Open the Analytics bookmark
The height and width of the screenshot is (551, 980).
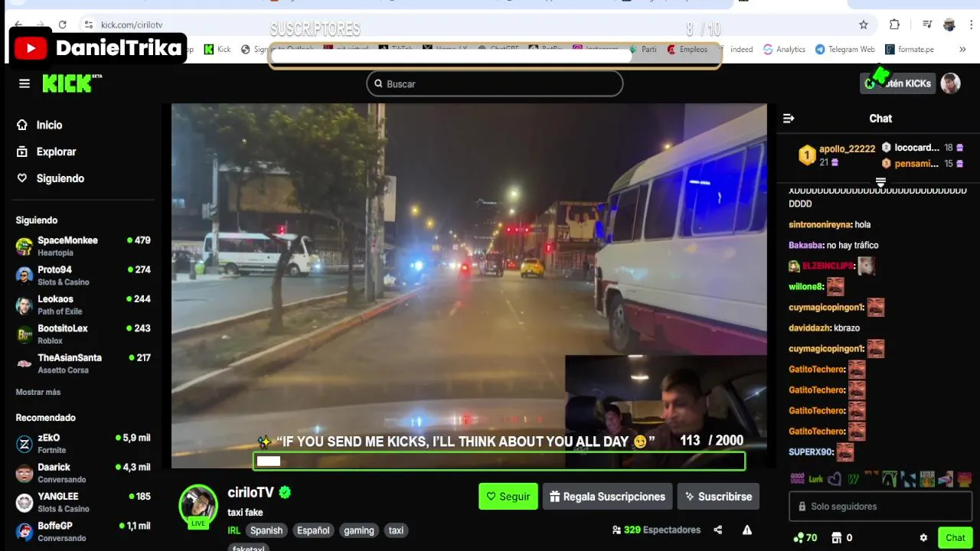[x=784, y=49]
